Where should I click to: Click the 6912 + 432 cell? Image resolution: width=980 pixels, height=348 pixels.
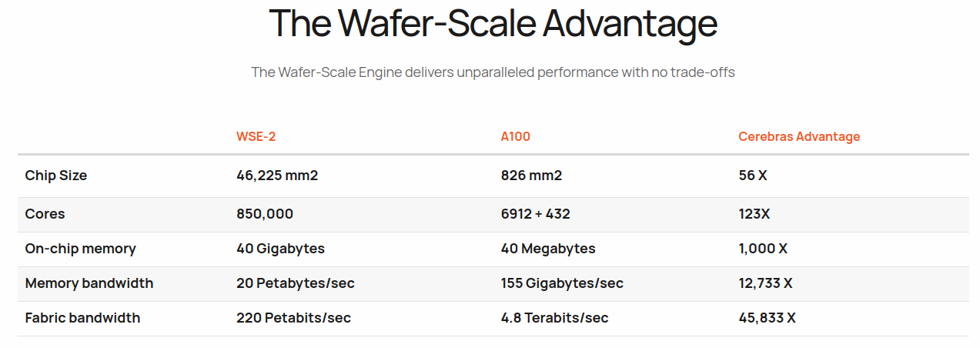click(x=536, y=214)
